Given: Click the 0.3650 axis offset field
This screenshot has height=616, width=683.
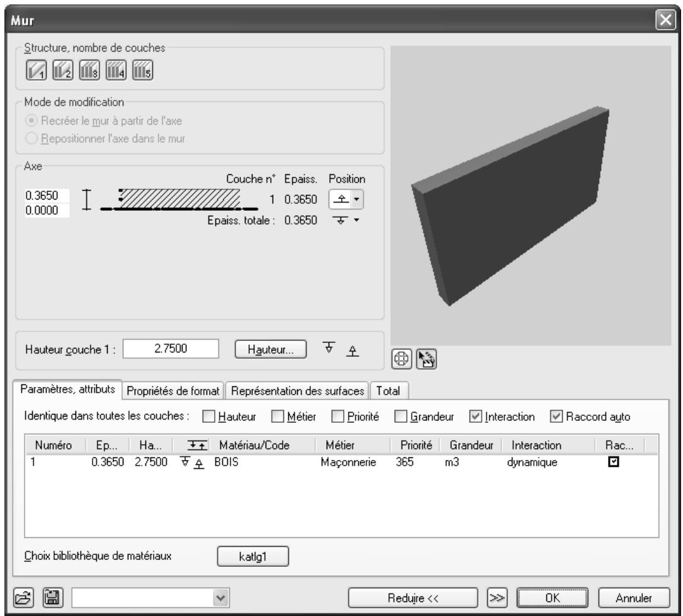Looking at the screenshot, I should pos(47,195).
